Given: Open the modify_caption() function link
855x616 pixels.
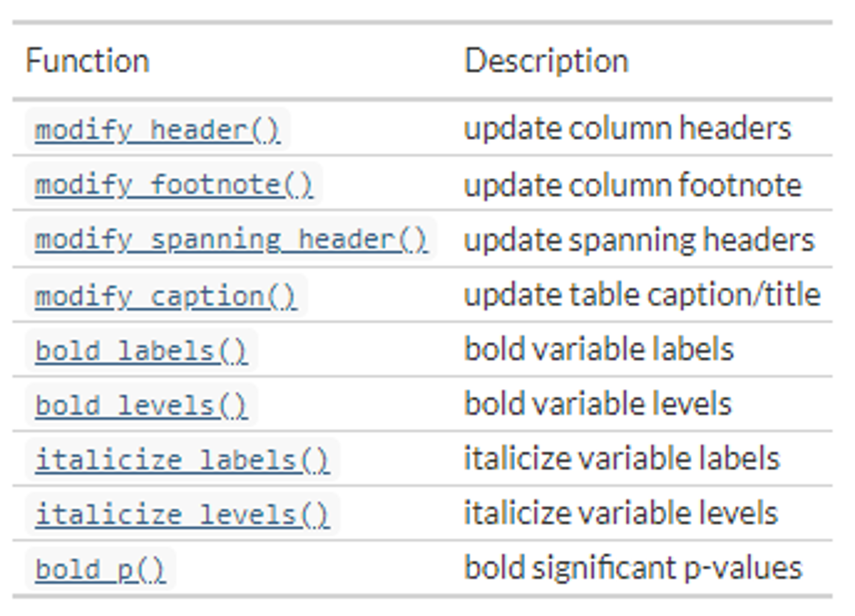Looking at the screenshot, I should 166,296.
